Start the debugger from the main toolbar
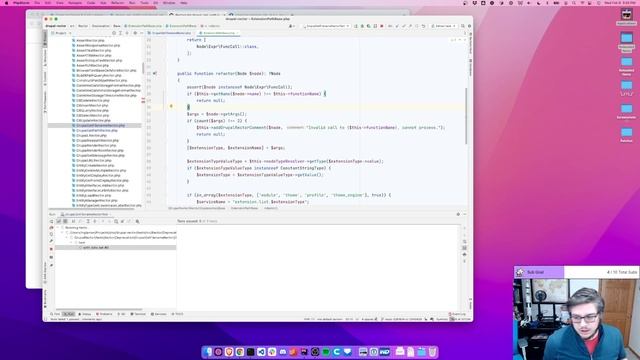Screen dimensions: 640x360 tap(362, 26)
